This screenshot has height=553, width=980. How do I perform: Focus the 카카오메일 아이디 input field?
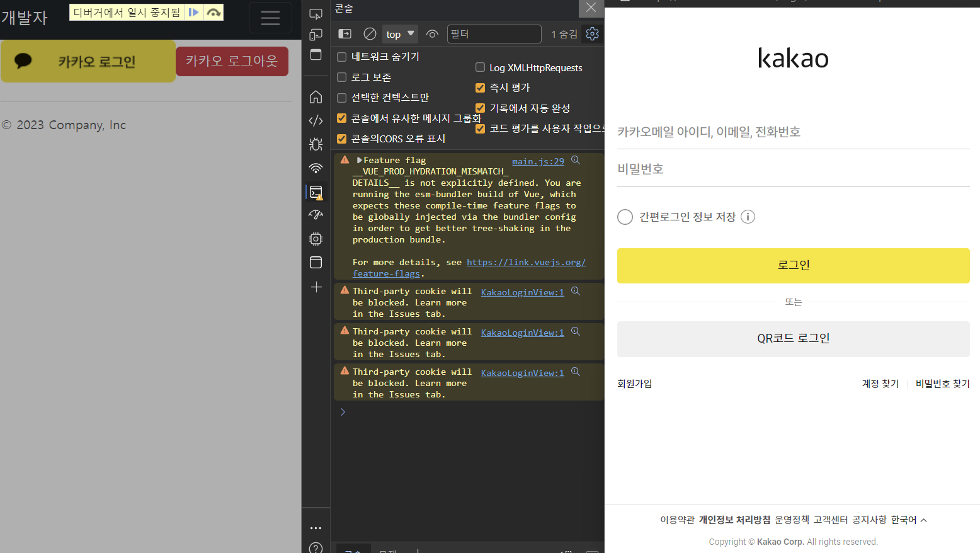(793, 132)
